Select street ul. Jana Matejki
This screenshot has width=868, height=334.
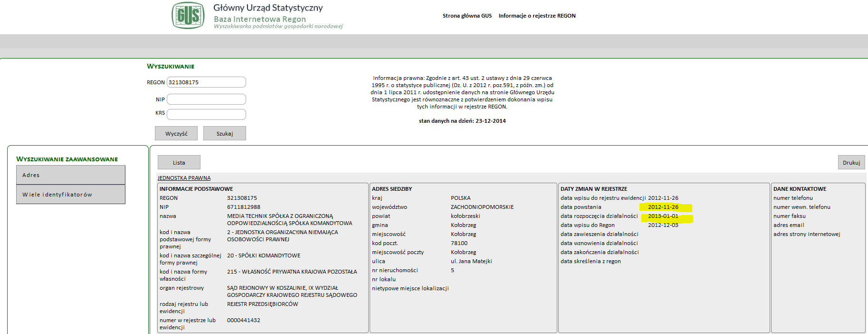click(x=471, y=261)
